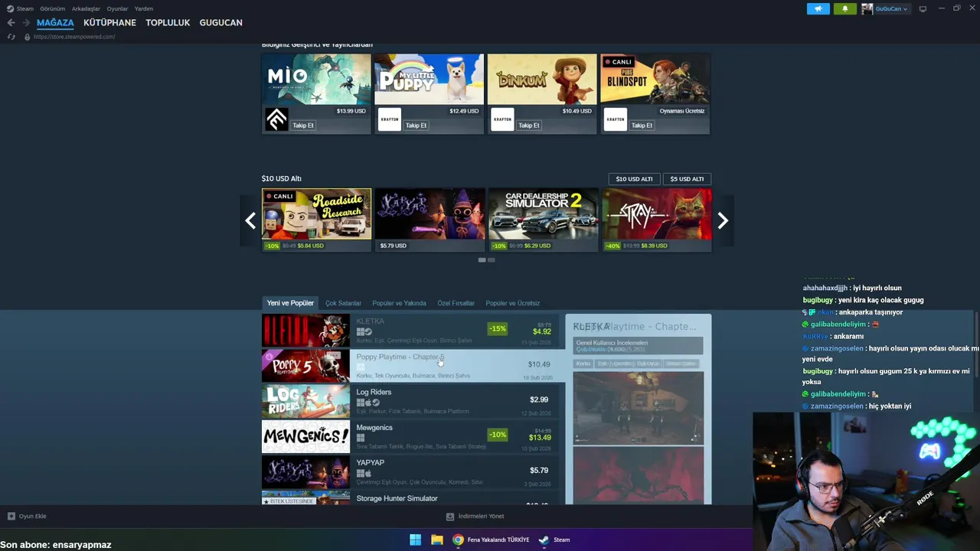Go to TOPLULUK section
This screenshot has height=551, width=980.
pyautogui.click(x=168, y=23)
